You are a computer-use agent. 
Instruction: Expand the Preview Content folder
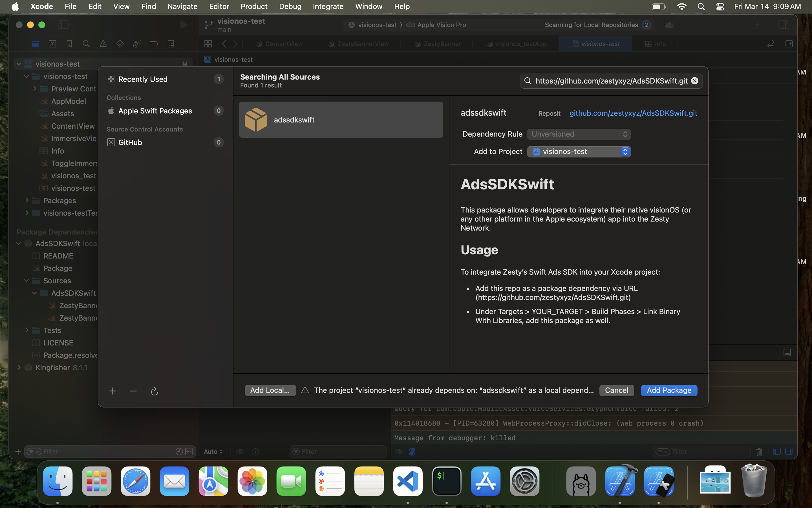coord(35,89)
